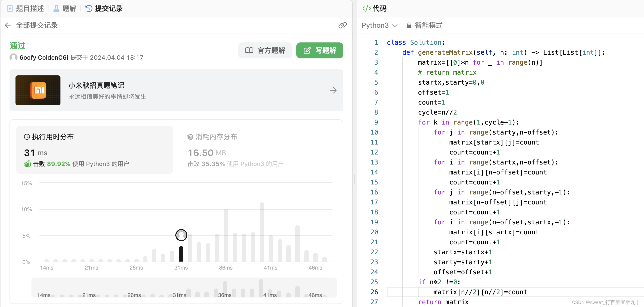Click the username 6oofy ColdenC6i avatar
The height and width of the screenshot is (307, 644).
13,57
